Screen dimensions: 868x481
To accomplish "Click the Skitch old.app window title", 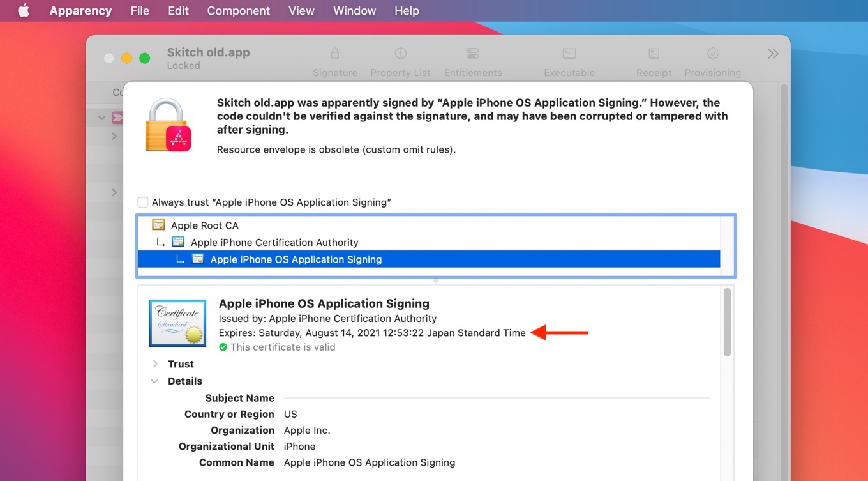I will click(x=208, y=52).
